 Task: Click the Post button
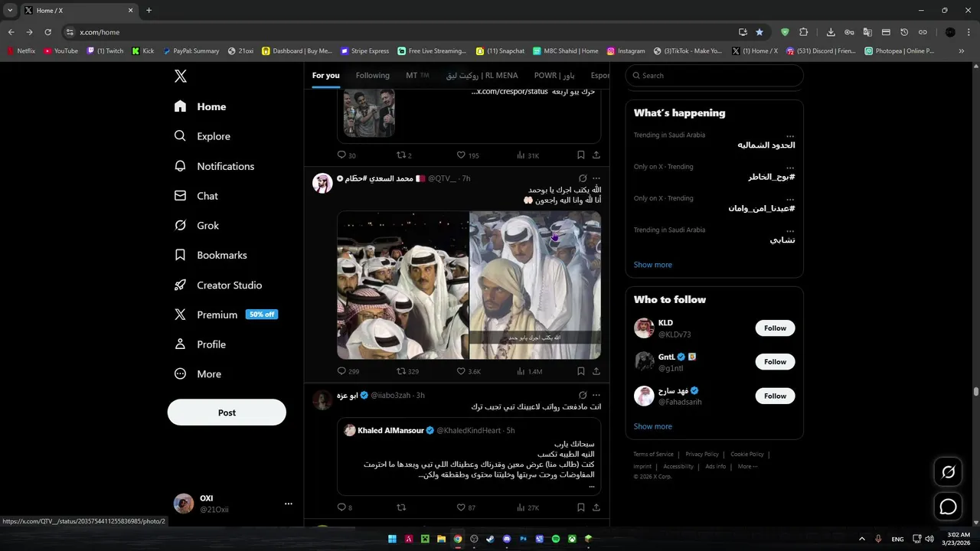coord(227,412)
